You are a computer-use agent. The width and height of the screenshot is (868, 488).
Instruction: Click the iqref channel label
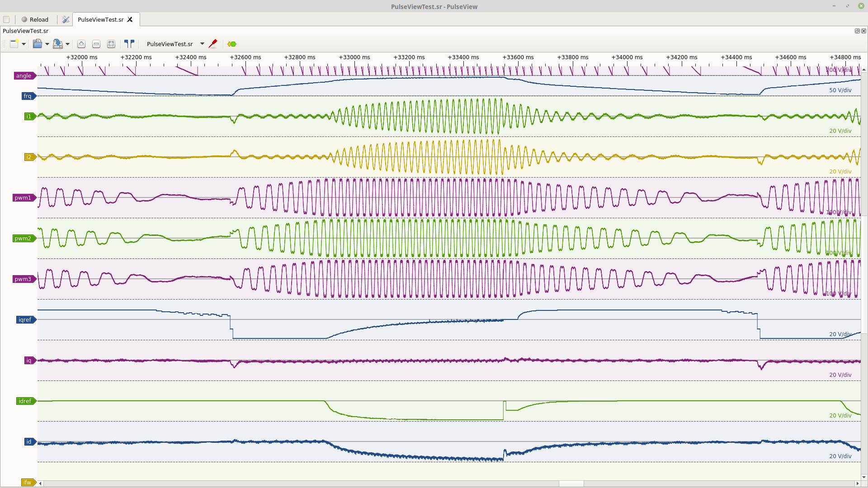[x=25, y=319]
